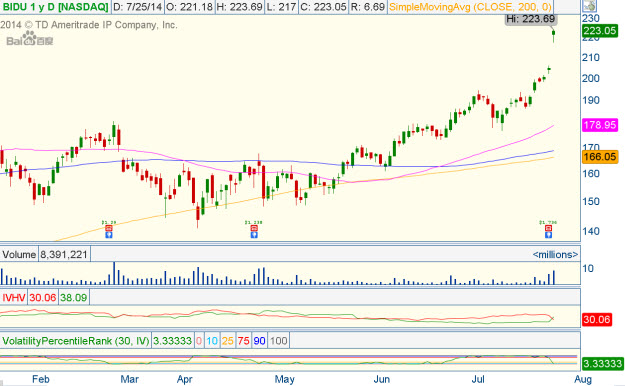Image resolution: width=625 pixels, height=386 pixels.
Task: Click the open price O: 221.18
Action: (x=189, y=7)
